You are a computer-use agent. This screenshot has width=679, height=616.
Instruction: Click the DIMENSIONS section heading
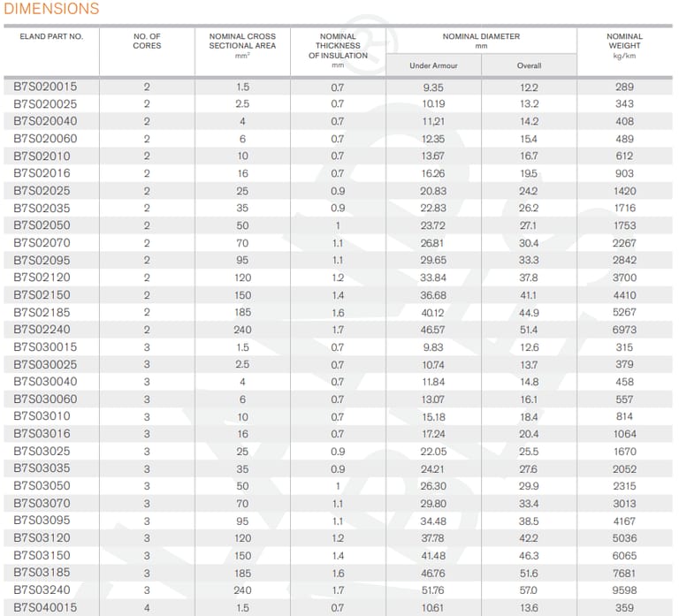(x=52, y=10)
